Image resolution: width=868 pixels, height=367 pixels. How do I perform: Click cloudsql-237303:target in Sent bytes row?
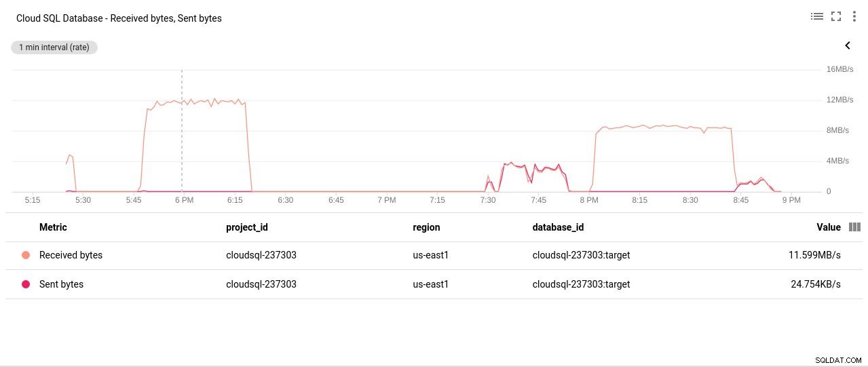point(582,284)
